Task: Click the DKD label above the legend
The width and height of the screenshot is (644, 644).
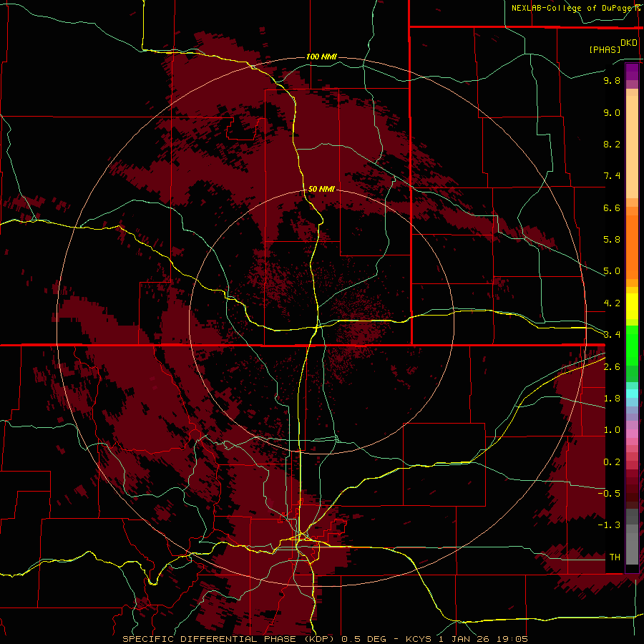Action: click(x=629, y=42)
